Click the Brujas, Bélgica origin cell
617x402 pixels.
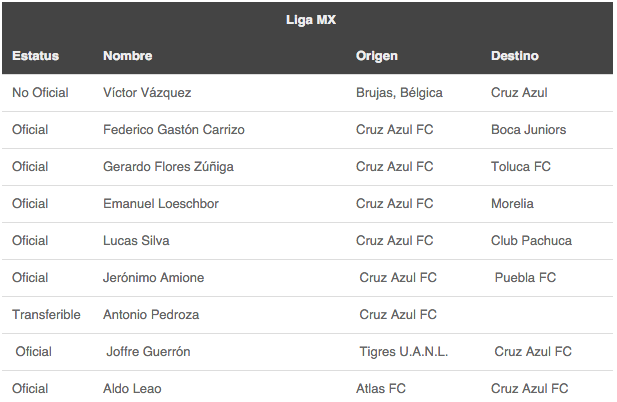point(399,93)
